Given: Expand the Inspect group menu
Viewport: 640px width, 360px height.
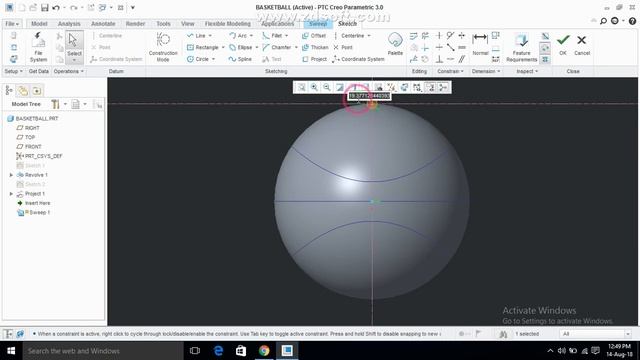Looking at the screenshot, I should pyautogui.click(x=527, y=71).
